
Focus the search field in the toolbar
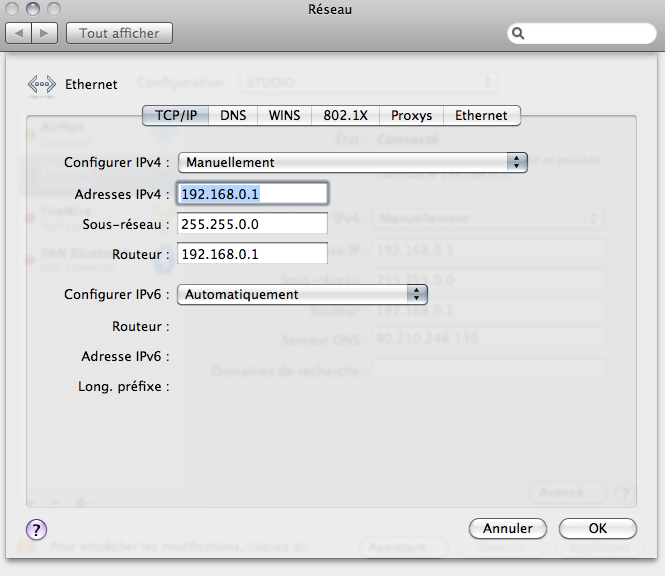[585, 33]
